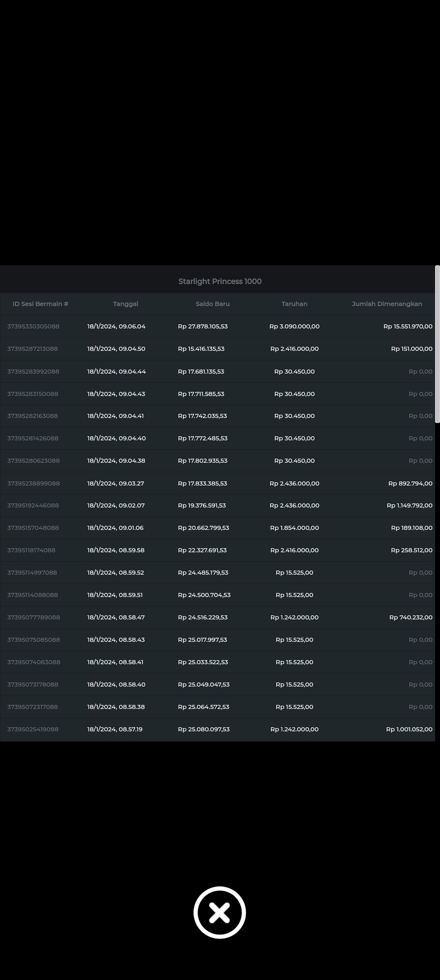Image resolution: width=440 pixels, height=980 pixels.
Task: Click the vertical scrollbar thumb
Action: click(x=437, y=344)
